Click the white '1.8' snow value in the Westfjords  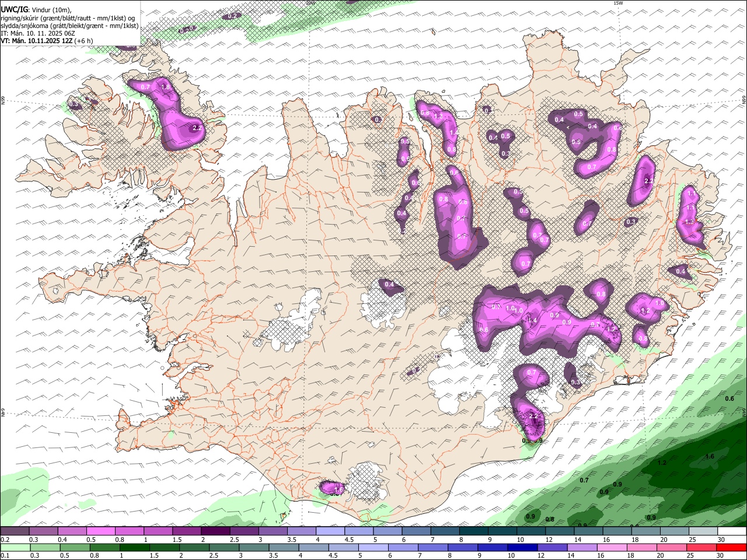coord(165,87)
